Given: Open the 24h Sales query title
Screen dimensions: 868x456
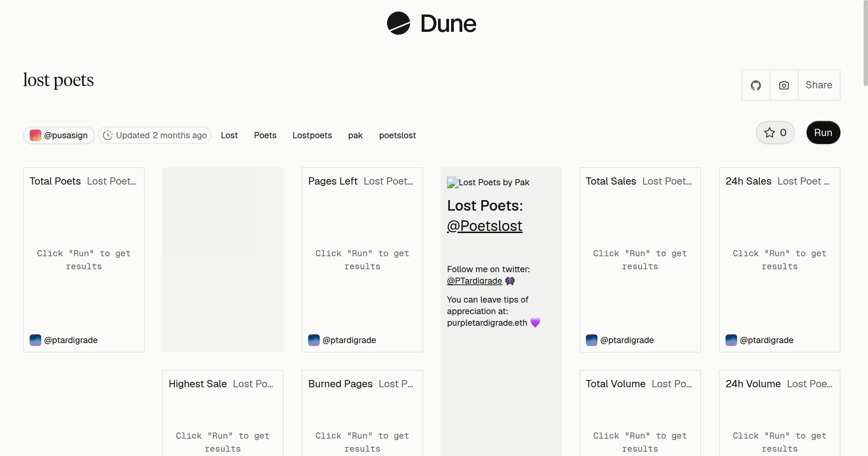Looking at the screenshot, I should pos(748,181).
